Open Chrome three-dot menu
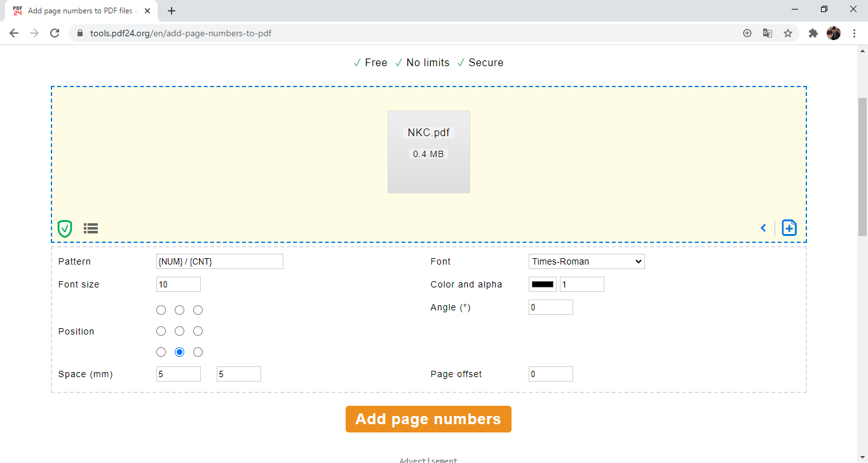 click(854, 33)
